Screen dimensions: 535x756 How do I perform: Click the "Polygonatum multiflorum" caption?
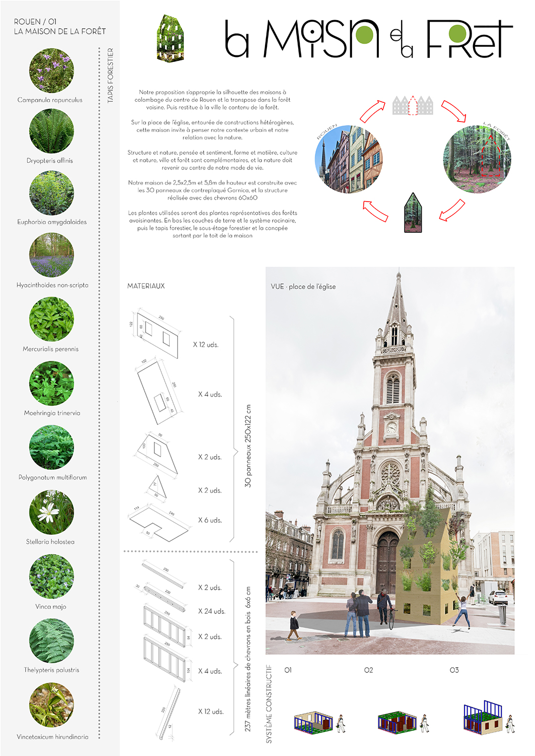pos(53,477)
